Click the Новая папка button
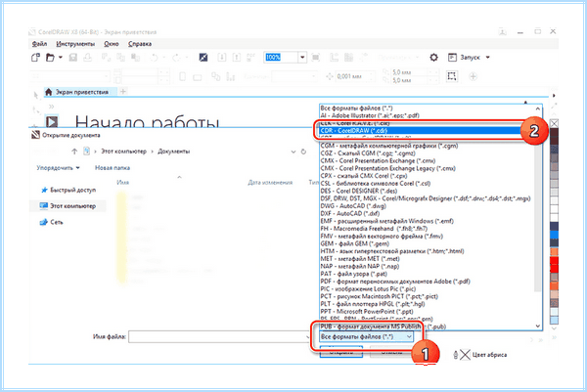Screen dimensions: 587x392 (113, 168)
